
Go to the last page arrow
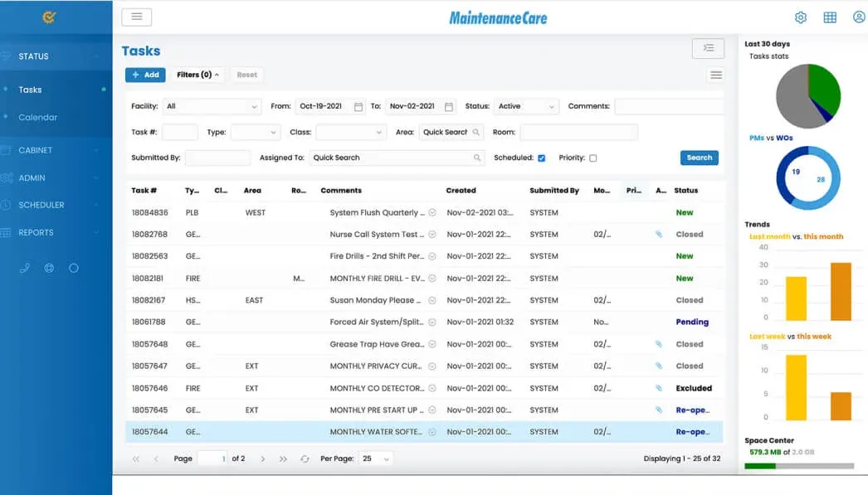[x=283, y=459]
